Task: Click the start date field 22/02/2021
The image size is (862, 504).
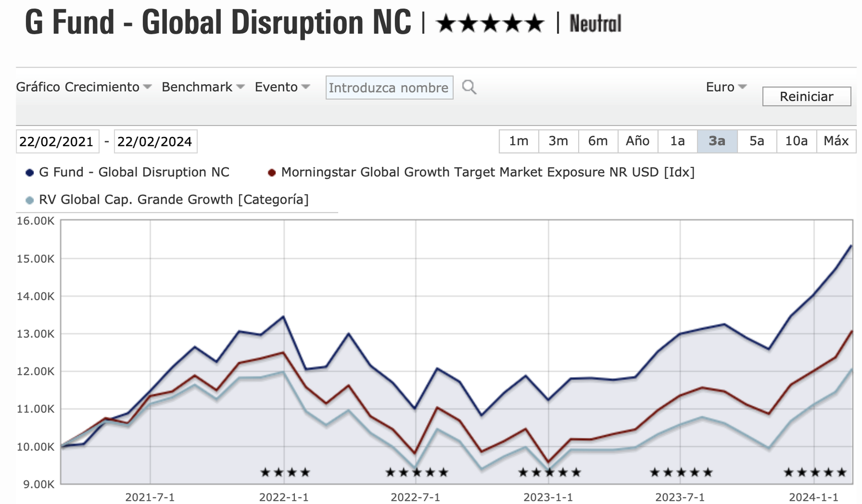Action: click(x=56, y=142)
